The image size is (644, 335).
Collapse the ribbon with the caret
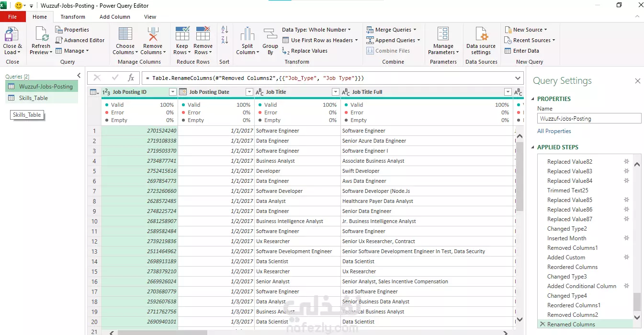point(636,17)
